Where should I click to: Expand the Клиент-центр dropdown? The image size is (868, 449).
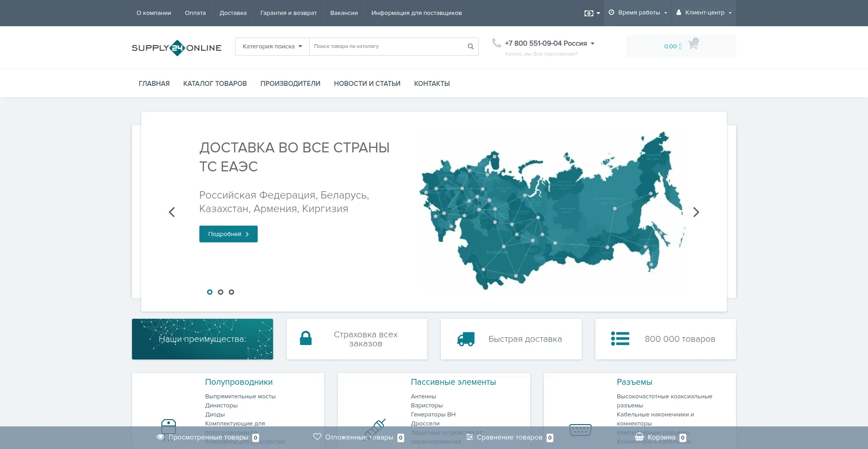[704, 13]
